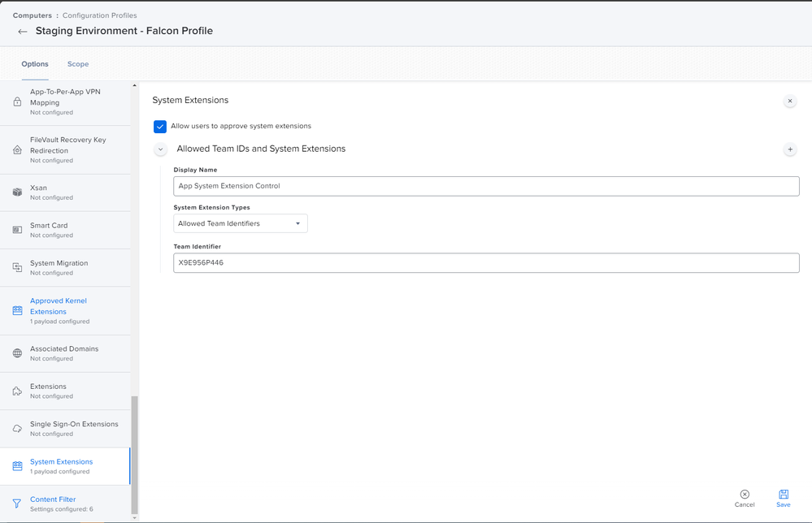The image size is (812, 523).
Task: Click the Approved Kernel Extensions icon
Action: click(17, 310)
